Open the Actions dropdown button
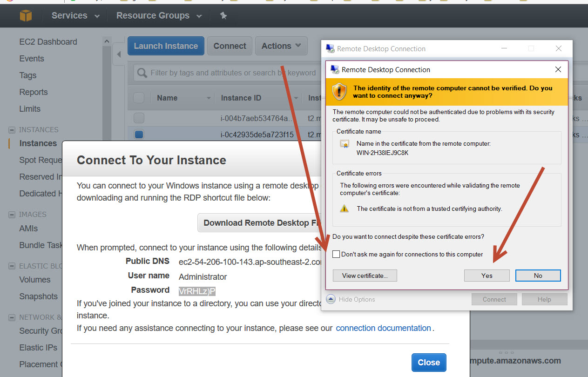The width and height of the screenshot is (588, 377). pyautogui.click(x=282, y=46)
